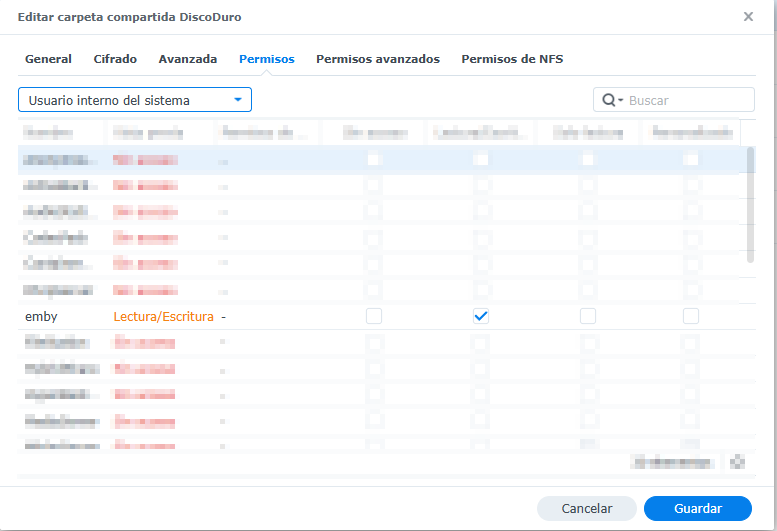Uncheck the checked read/write box for emby

pos(481,316)
